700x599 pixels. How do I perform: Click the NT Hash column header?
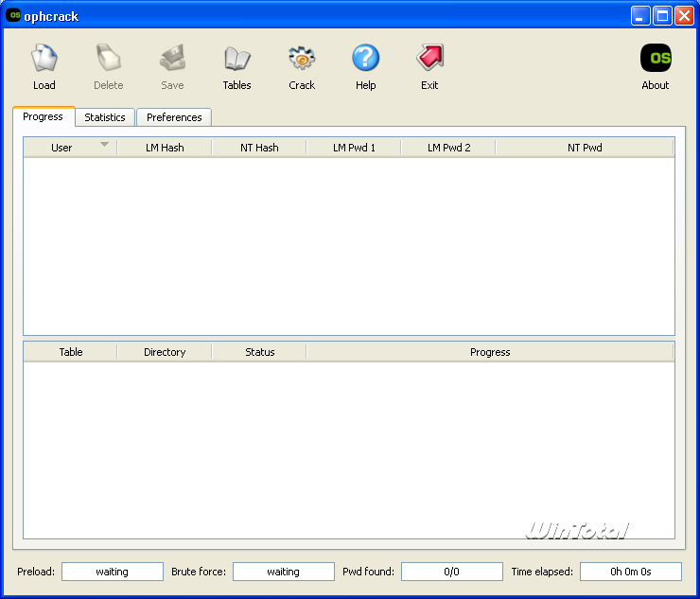pos(259,148)
